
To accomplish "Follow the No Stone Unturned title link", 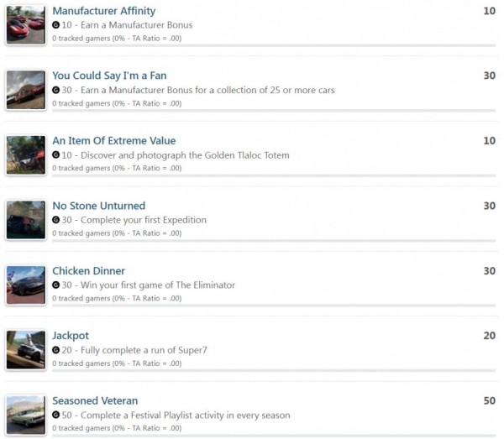I will (x=98, y=206).
